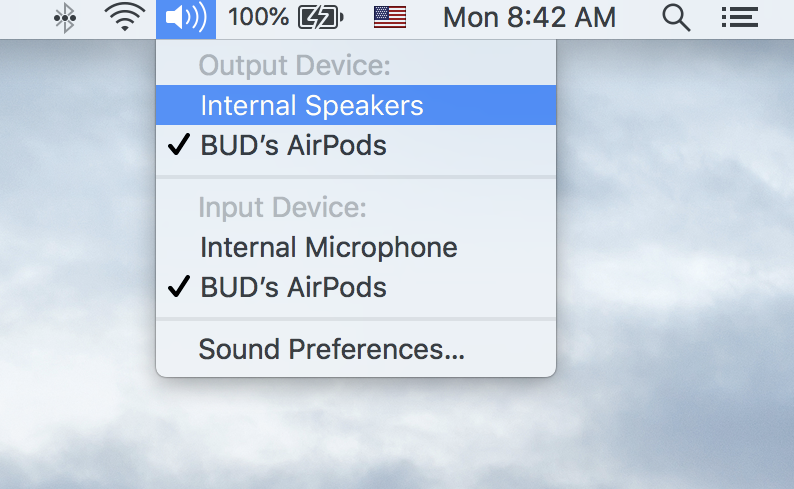Select BUD's AirPods under Input Device
The width and height of the screenshot is (794, 489).
tap(356, 288)
